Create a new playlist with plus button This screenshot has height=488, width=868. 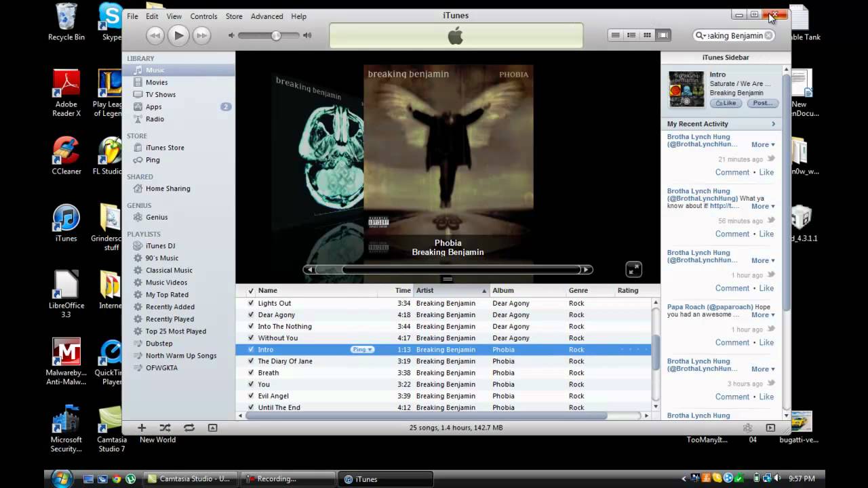pos(142,428)
